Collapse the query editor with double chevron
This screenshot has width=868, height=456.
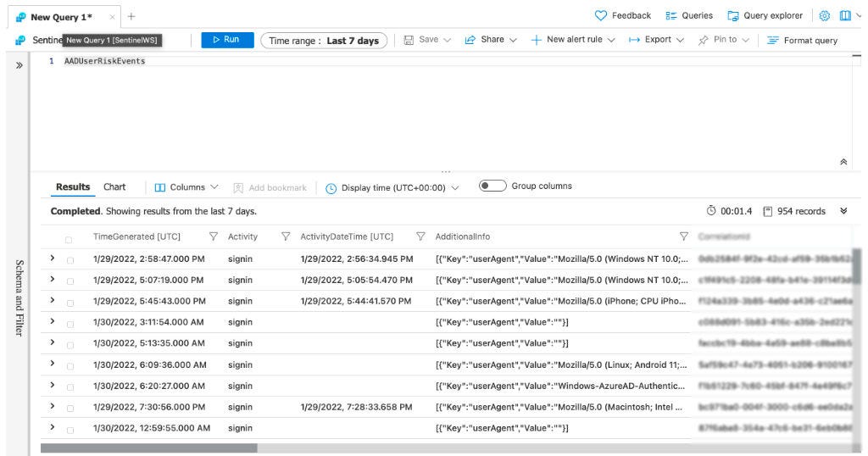(843, 162)
